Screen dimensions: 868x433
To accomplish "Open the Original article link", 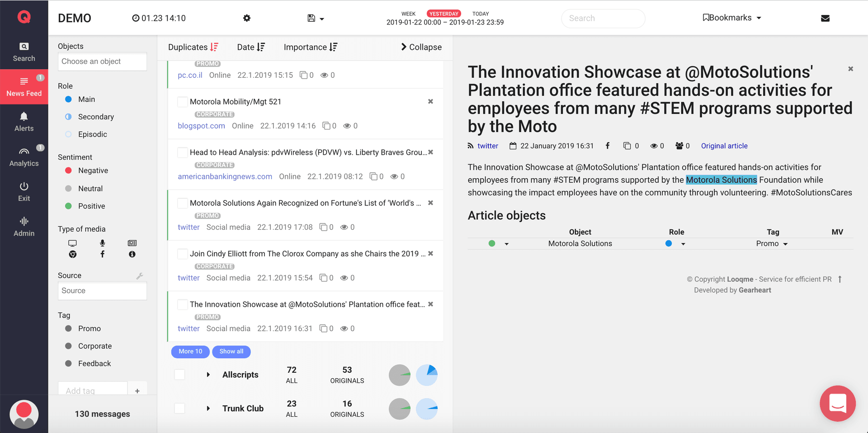I will [x=724, y=146].
